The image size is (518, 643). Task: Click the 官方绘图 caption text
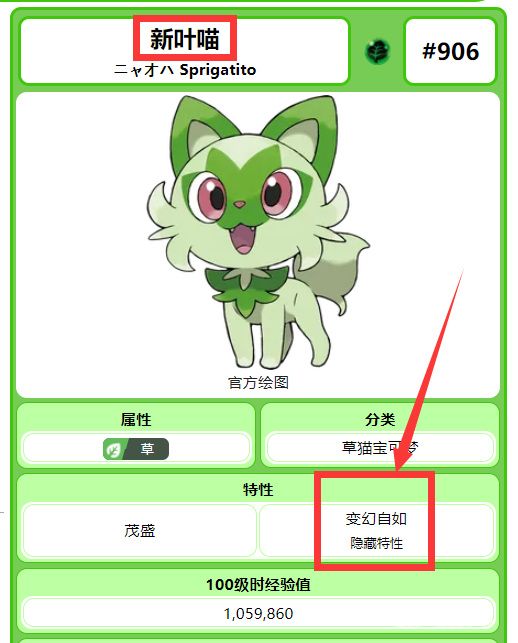[x=258, y=383]
